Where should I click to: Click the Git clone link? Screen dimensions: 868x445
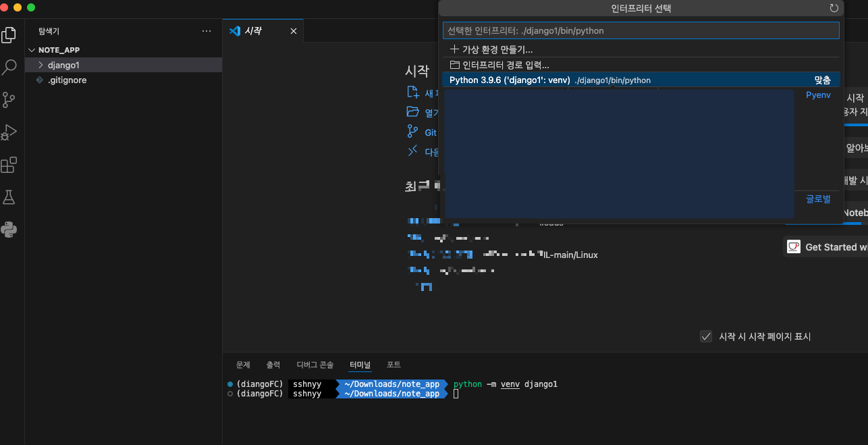pos(431,132)
